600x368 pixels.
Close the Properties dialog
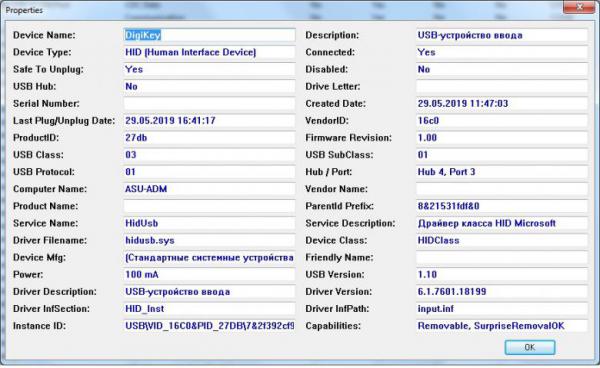[580, 7]
